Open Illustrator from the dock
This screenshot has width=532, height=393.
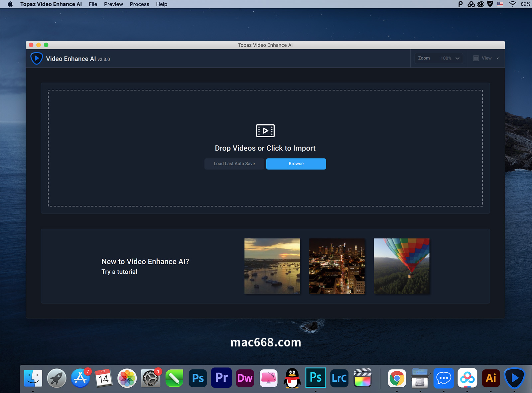491,378
